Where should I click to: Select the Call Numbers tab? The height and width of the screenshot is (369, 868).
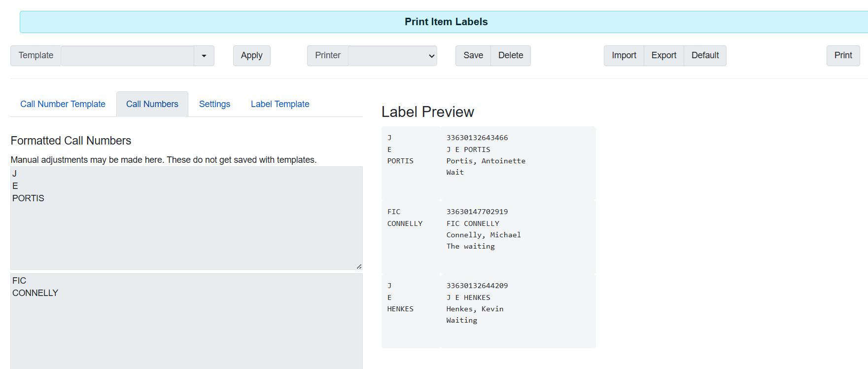(x=152, y=104)
